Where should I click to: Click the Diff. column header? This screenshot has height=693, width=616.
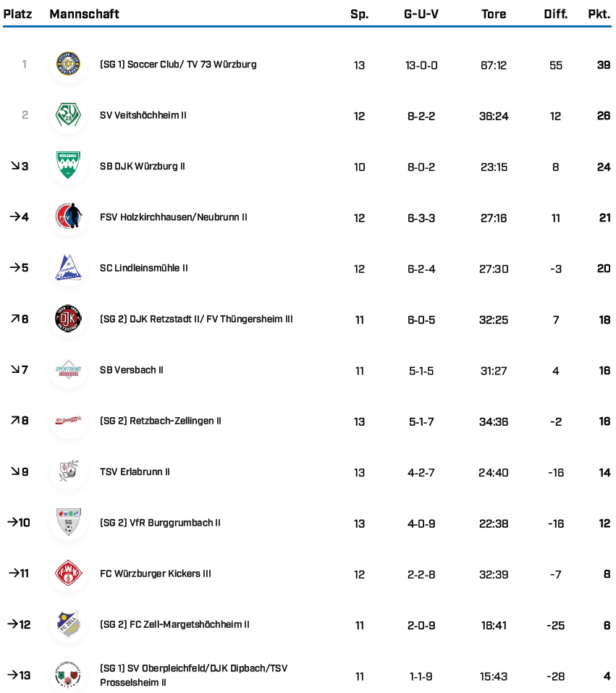pyautogui.click(x=556, y=14)
